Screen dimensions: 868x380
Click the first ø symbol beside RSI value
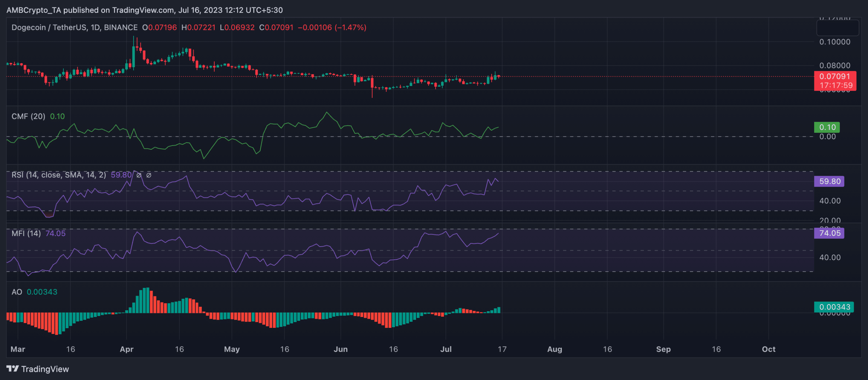(x=139, y=175)
